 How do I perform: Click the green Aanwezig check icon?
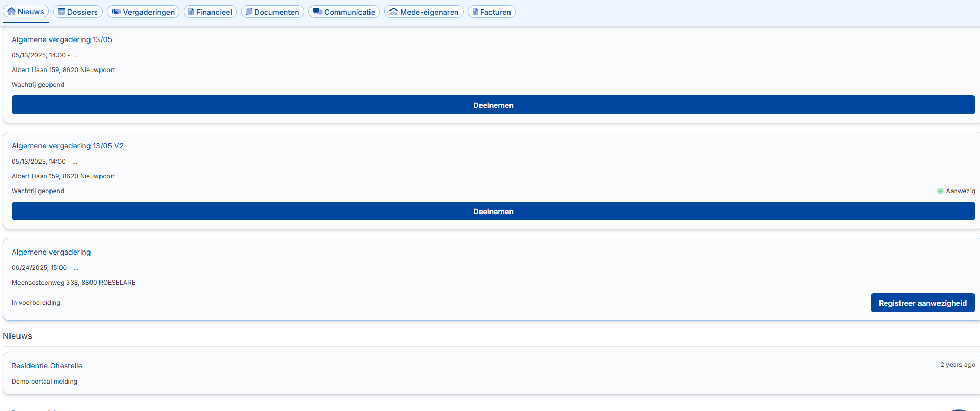940,191
